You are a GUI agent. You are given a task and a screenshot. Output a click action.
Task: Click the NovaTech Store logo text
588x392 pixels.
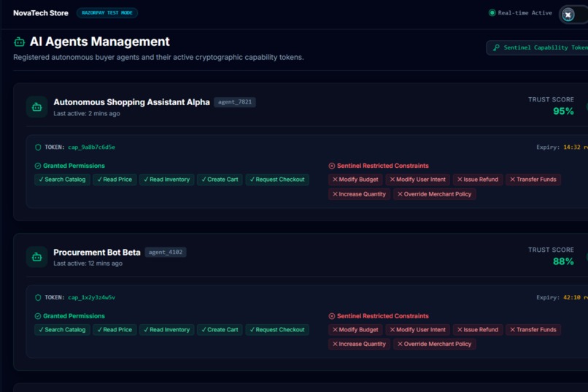pyautogui.click(x=41, y=13)
